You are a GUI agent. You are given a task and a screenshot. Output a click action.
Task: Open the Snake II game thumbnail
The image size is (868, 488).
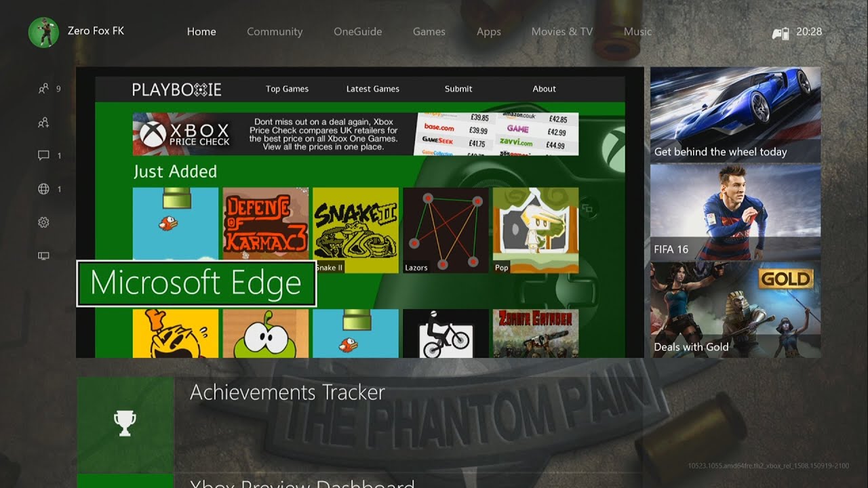coord(356,230)
